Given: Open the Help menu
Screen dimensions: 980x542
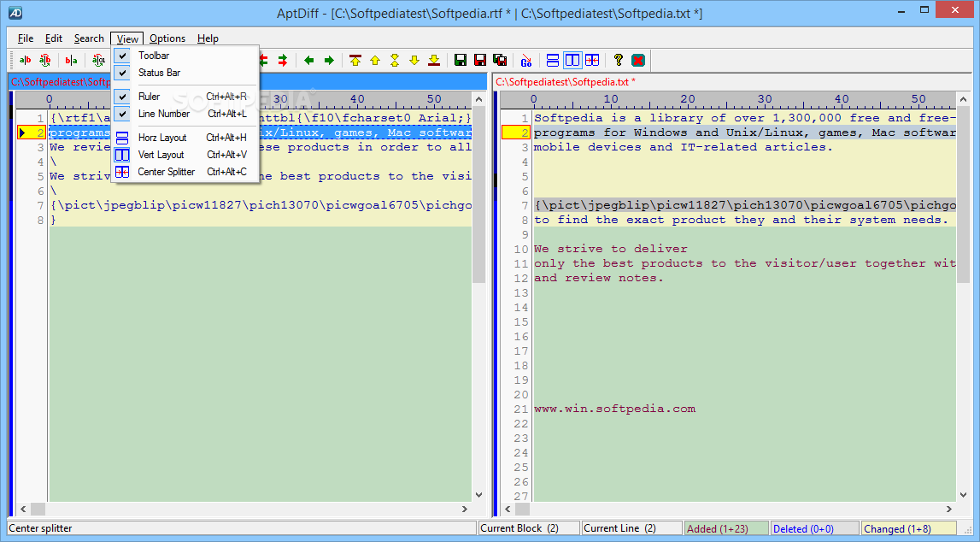Looking at the screenshot, I should click(x=208, y=38).
